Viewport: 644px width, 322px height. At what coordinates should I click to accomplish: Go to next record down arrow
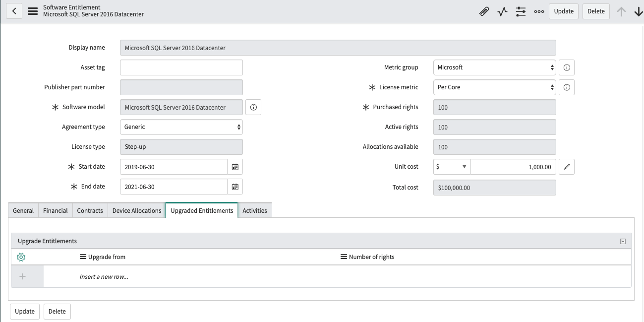point(638,11)
